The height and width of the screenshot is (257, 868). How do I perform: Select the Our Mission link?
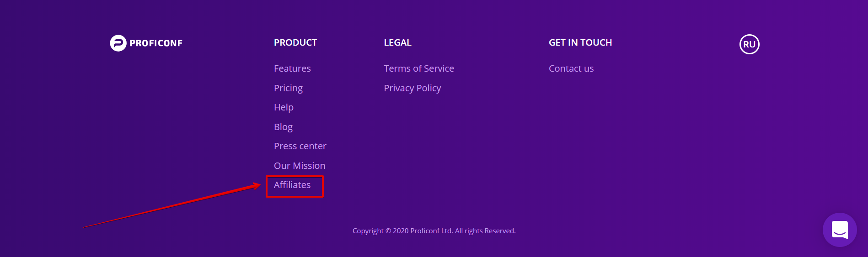pos(300,166)
